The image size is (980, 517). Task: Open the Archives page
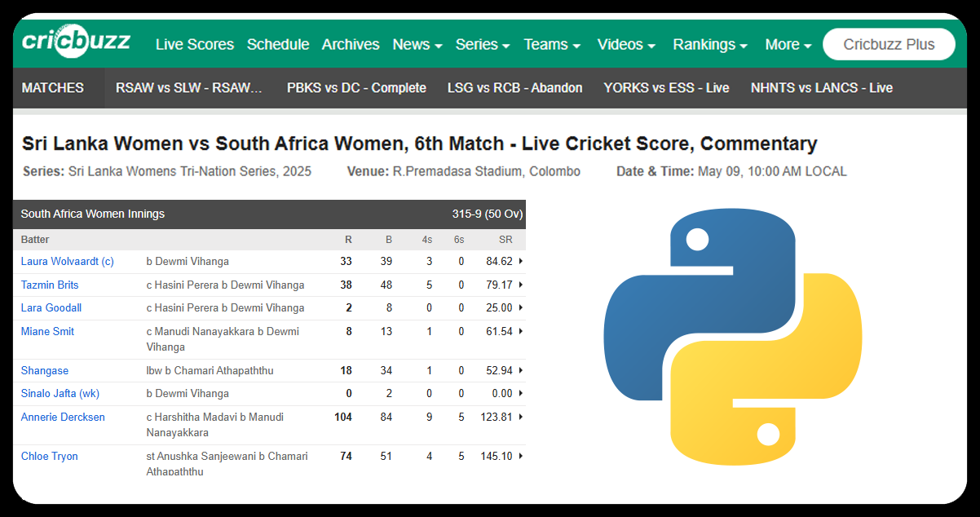(351, 45)
